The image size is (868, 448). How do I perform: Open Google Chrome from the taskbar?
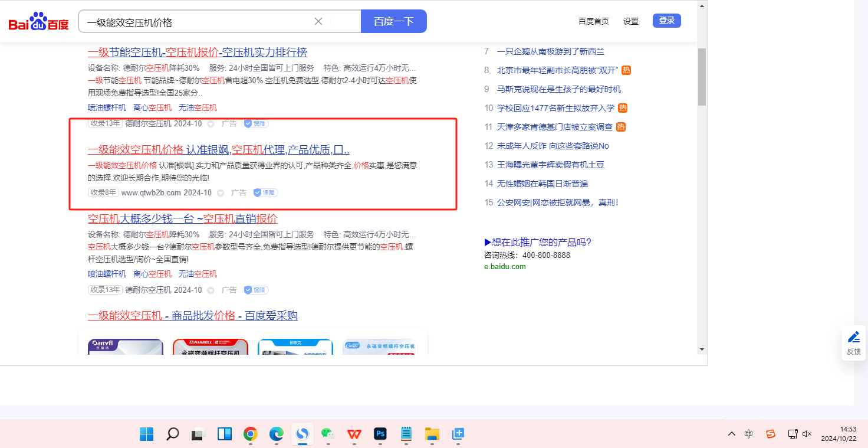251,434
